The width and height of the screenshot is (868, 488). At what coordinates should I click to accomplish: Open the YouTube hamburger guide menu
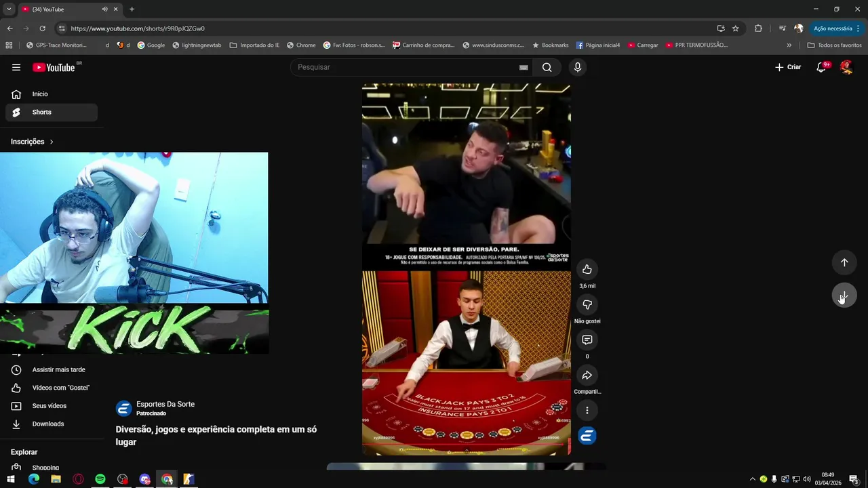[16, 67]
